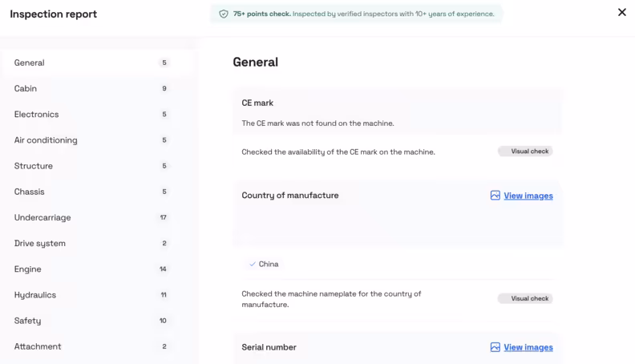Click the shield icon in points check banner

click(x=224, y=14)
